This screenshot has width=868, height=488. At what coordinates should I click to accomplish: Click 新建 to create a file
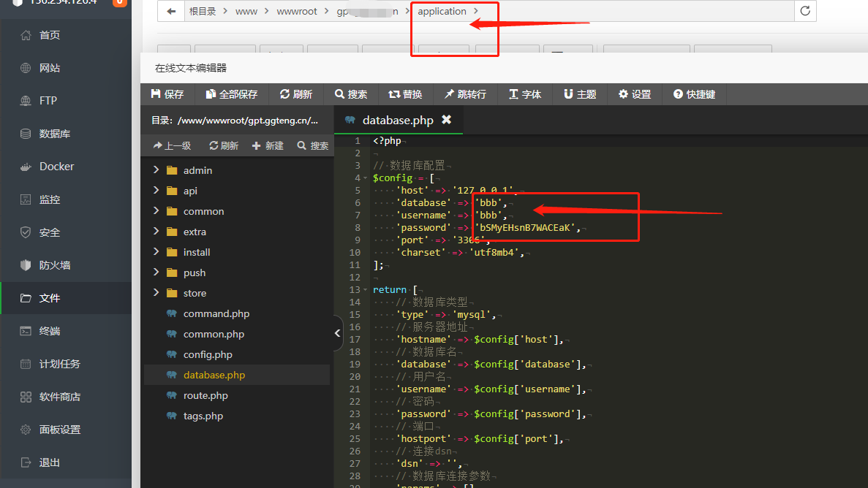[x=268, y=145]
